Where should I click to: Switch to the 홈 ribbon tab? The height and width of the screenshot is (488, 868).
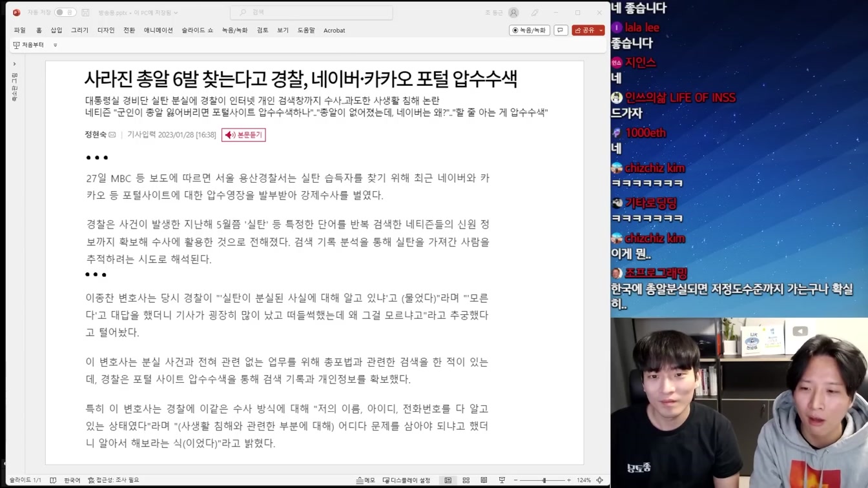(x=39, y=30)
